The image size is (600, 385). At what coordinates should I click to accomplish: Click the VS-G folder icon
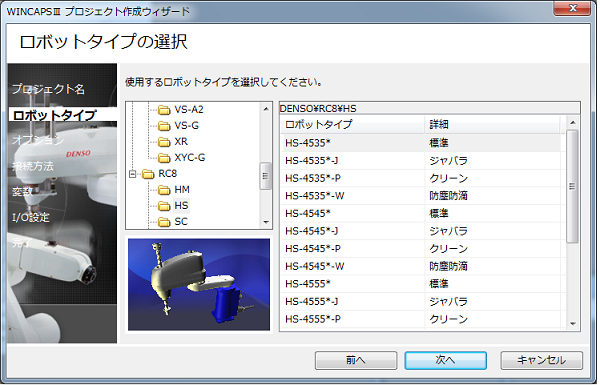pos(164,126)
